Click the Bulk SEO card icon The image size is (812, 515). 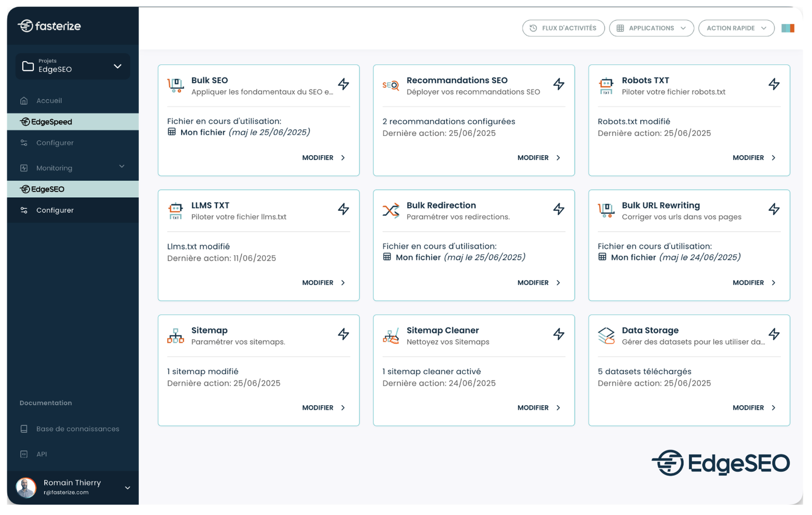175,85
